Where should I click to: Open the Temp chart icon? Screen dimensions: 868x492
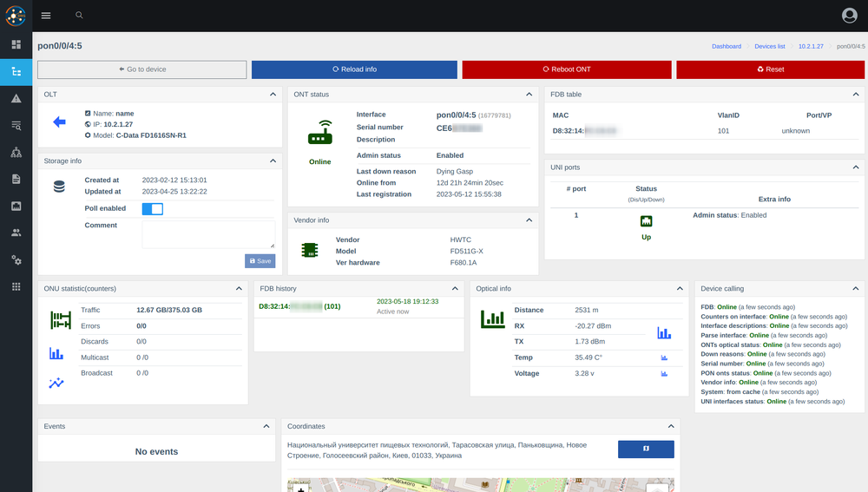(x=664, y=357)
